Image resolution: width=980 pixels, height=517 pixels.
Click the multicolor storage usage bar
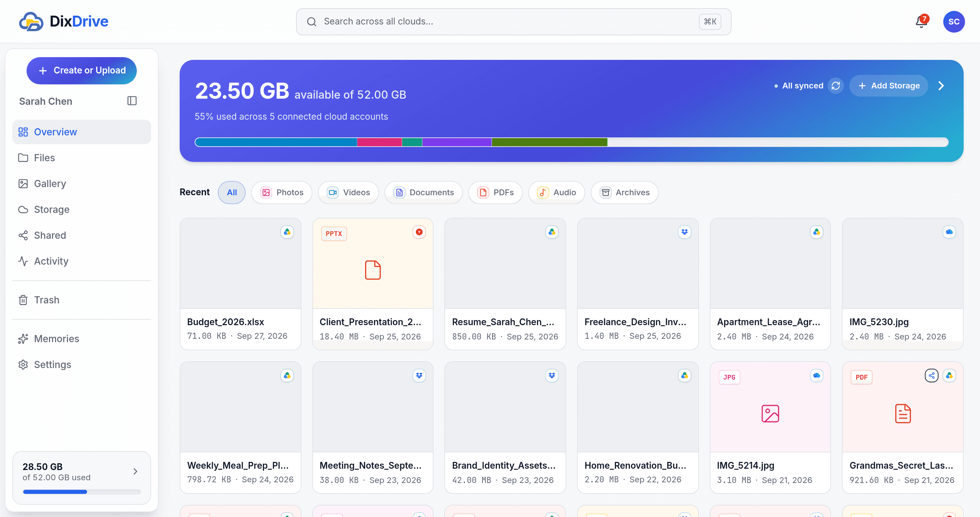(571, 142)
